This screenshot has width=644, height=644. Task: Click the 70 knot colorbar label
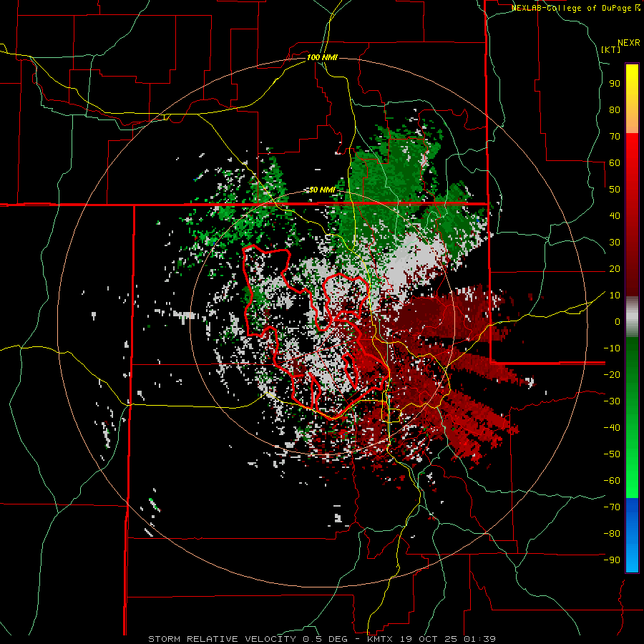(615, 137)
